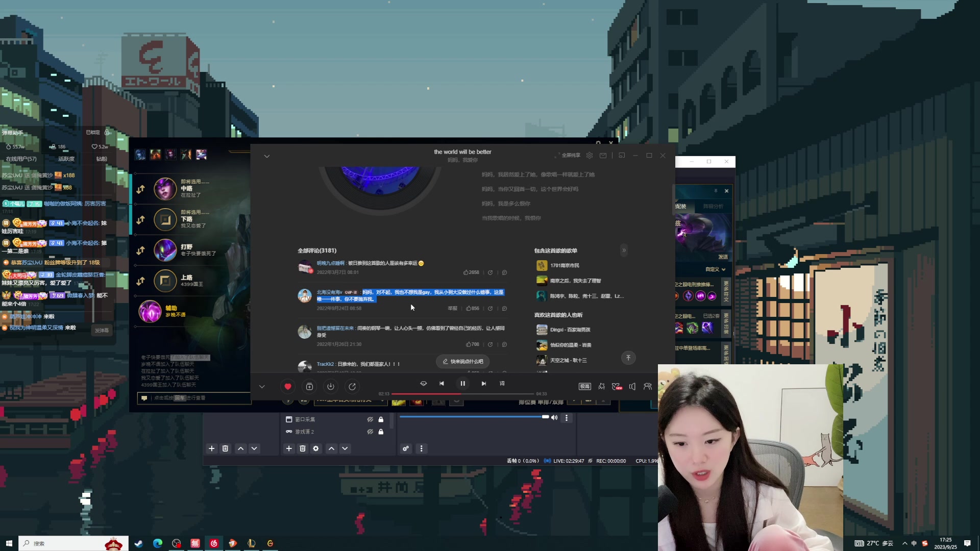Switch to the 钻粉 tab in danmaku helper
This screenshot has height=551, width=980.
102,159
